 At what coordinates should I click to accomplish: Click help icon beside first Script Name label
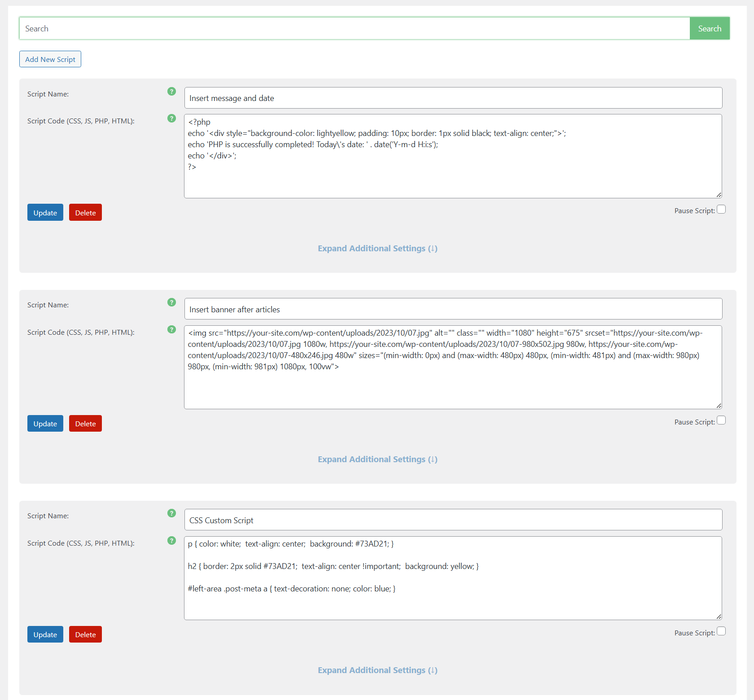coord(171,92)
